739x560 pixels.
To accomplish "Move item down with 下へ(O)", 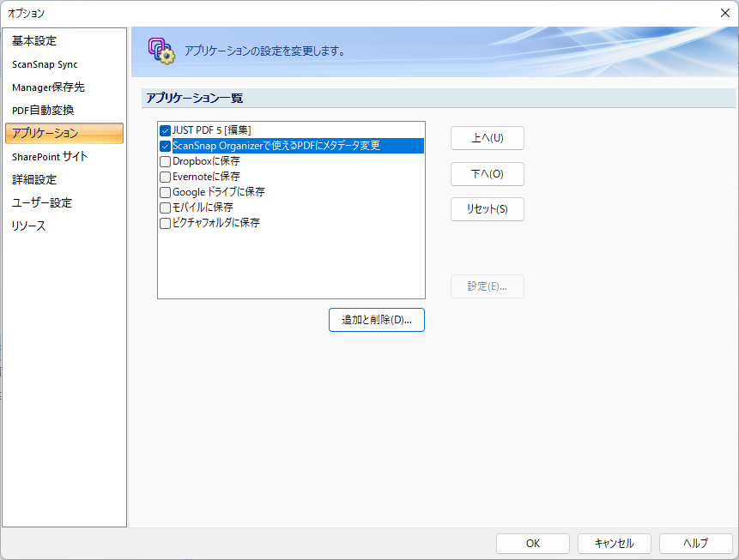I will [488, 174].
